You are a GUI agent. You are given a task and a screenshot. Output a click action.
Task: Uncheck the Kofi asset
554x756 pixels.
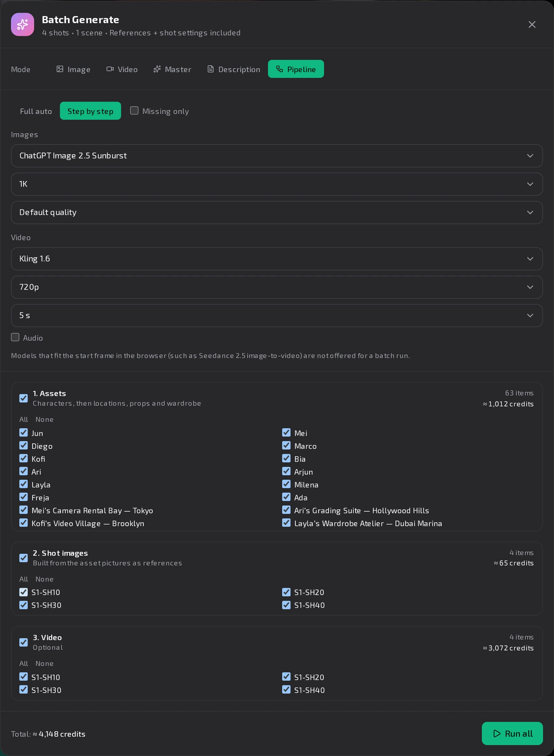pyautogui.click(x=24, y=458)
